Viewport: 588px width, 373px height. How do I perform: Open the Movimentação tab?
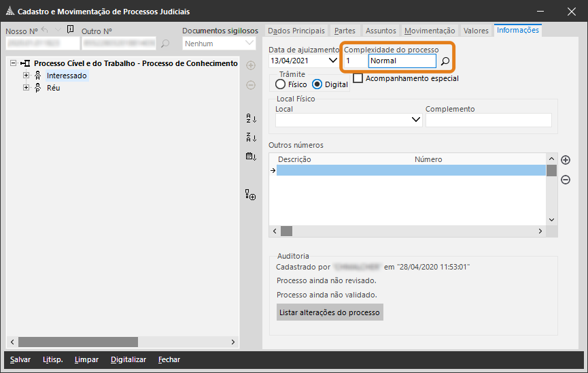(x=429, y=31)
